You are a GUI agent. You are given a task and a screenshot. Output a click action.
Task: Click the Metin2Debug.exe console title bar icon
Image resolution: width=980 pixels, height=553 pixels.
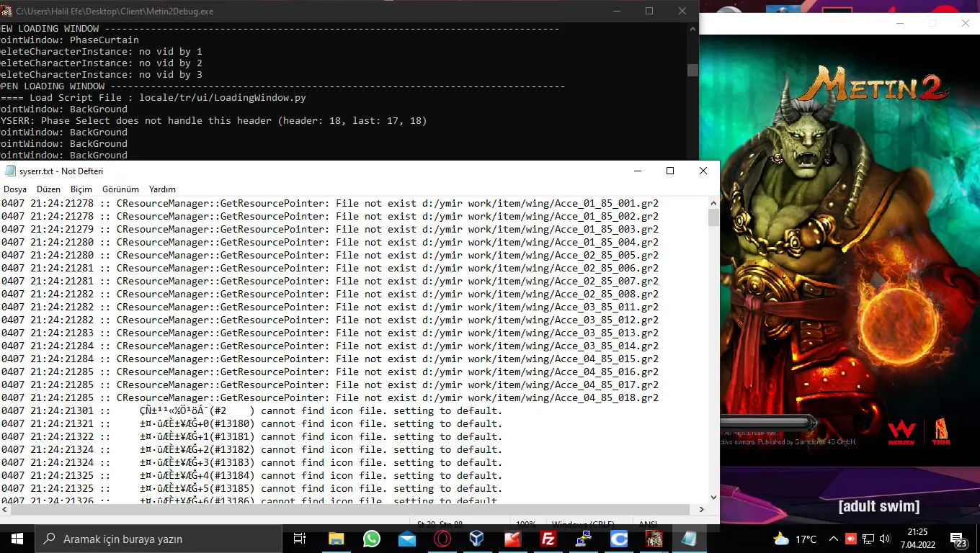point(7,12)
